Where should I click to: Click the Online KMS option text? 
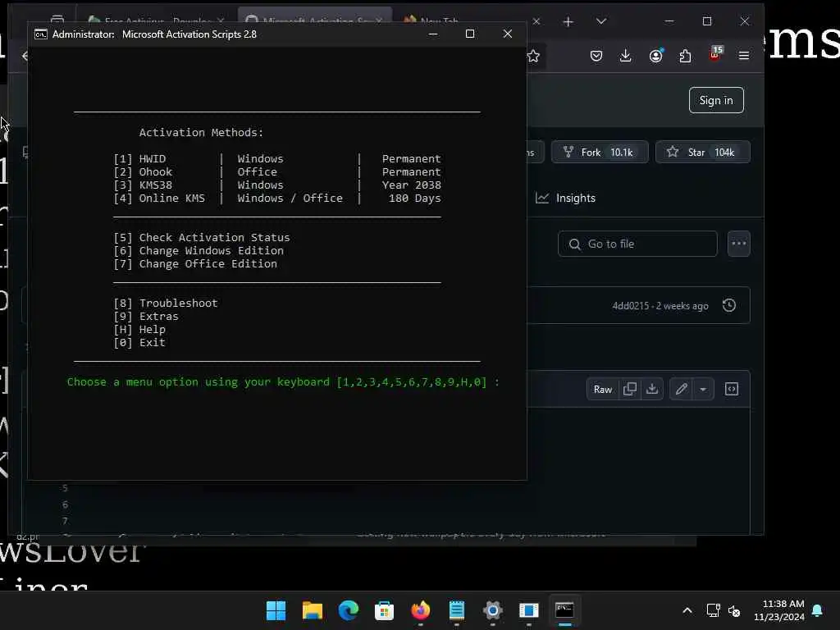[x=171, y=199]
